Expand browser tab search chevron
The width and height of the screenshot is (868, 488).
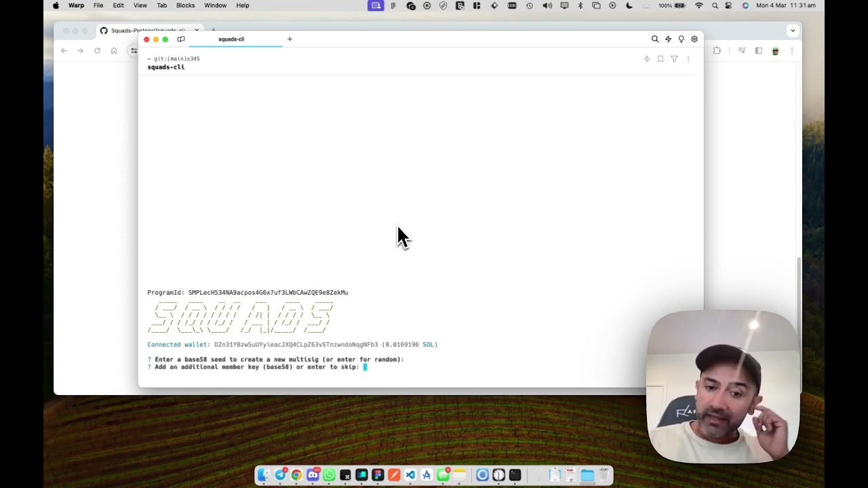(x=793, y=30)
